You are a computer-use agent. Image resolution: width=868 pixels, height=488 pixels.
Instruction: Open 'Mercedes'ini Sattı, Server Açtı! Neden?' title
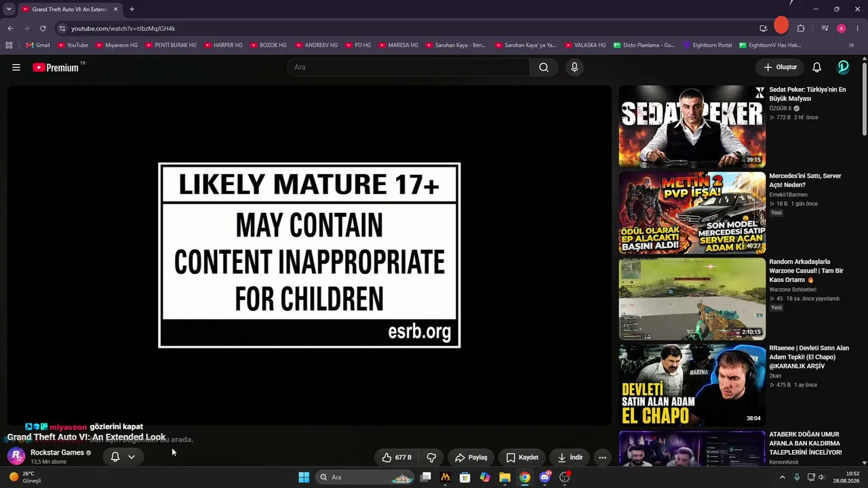[805, 180]
